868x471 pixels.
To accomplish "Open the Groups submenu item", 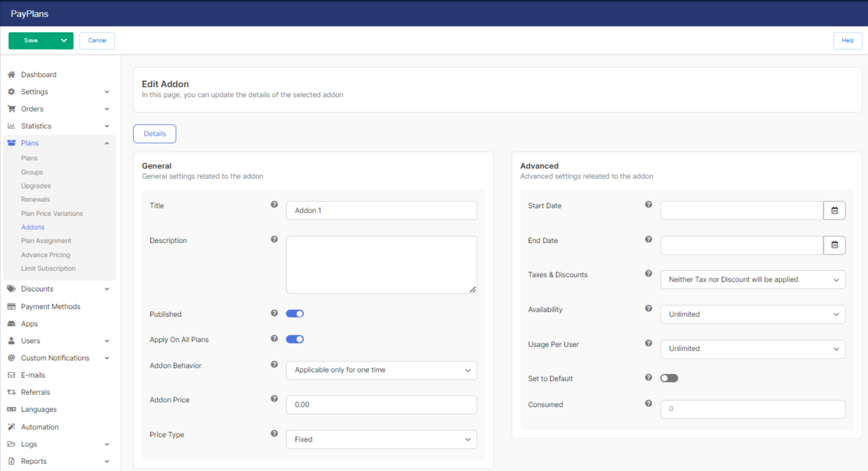I will click(32, 172).
